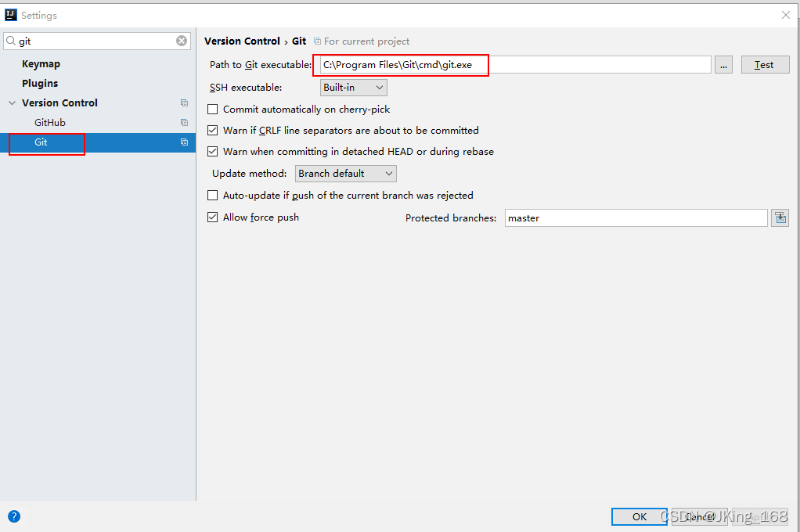Click Version Control in breadcrumb header

243,41
